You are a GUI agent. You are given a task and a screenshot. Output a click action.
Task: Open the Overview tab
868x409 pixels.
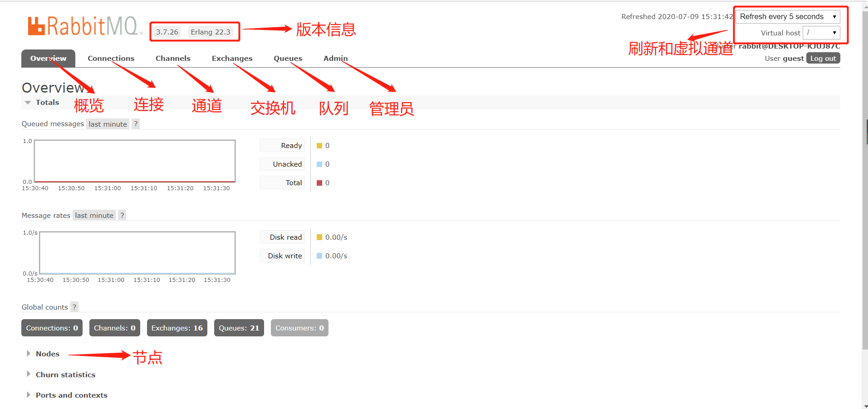pyautogui.click(x=48, y=59)
